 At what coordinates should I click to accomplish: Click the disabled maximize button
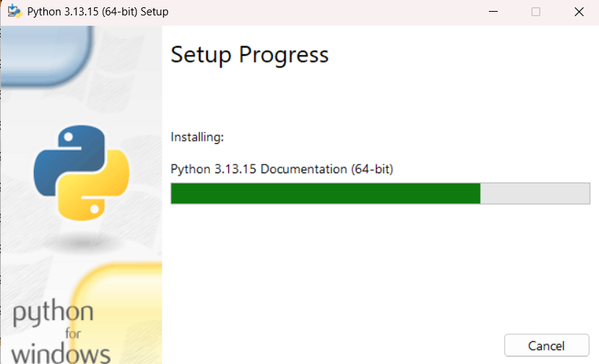(x=536, y=12)
